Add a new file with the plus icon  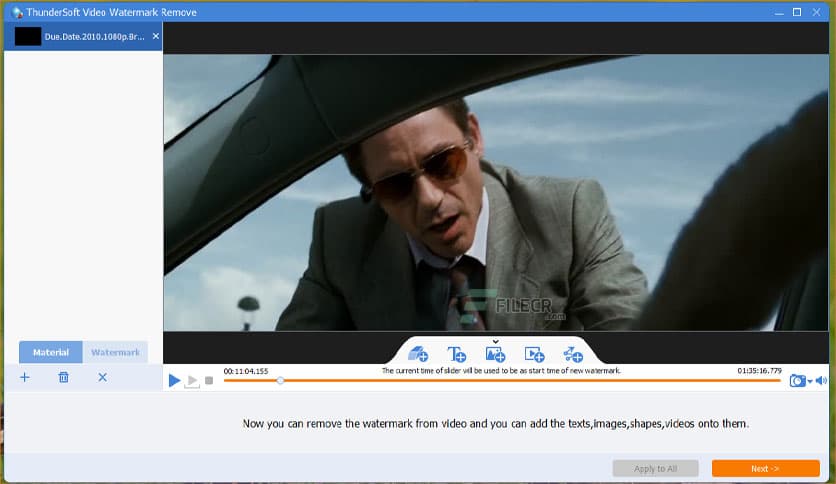tap(25, 377)
